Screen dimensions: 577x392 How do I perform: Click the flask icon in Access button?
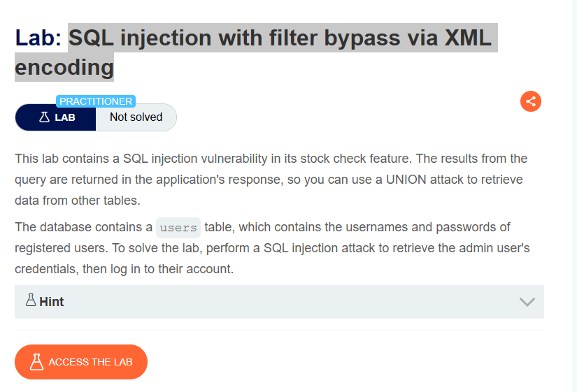pyautogui.click(x=36, y=362)
